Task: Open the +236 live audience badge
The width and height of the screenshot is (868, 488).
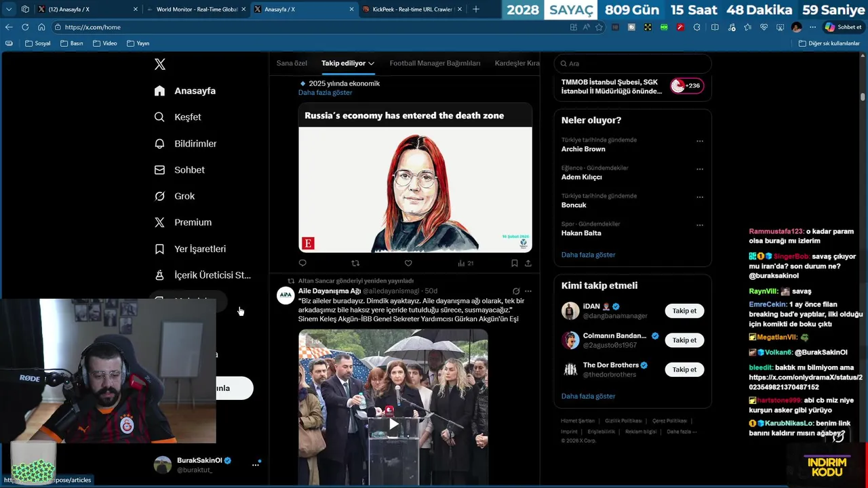Action: tap(686, 86)
